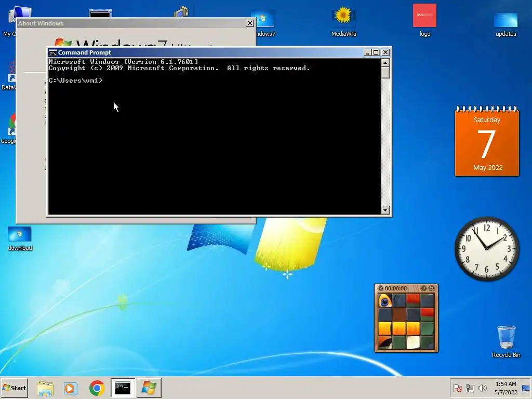Click the Start button
The height and width of the screenshot is (399, 532).
[14, 388]
